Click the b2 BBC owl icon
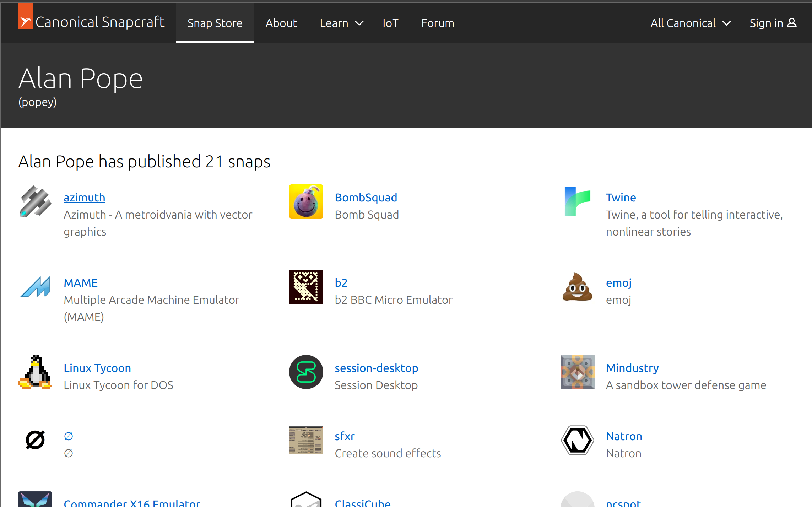The height and width of the screenshot is (507, 812). tap(306, 287)
